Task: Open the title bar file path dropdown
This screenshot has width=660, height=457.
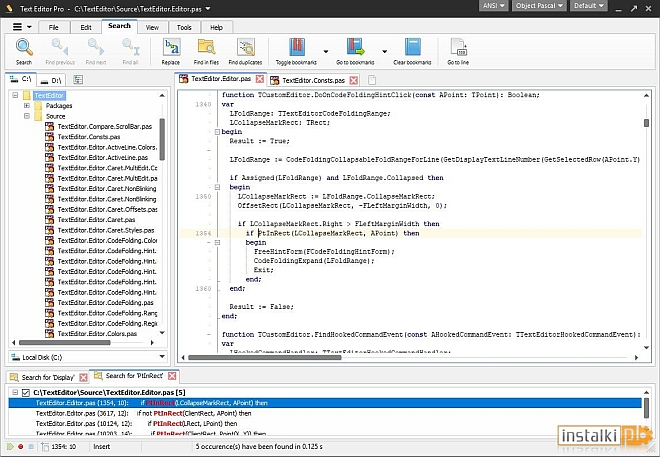Action: click(208, 8)
